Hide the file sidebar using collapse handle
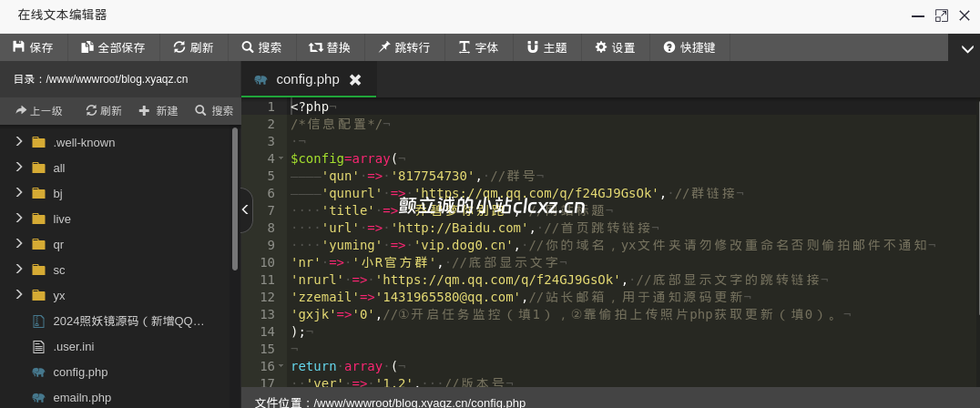 246,210
